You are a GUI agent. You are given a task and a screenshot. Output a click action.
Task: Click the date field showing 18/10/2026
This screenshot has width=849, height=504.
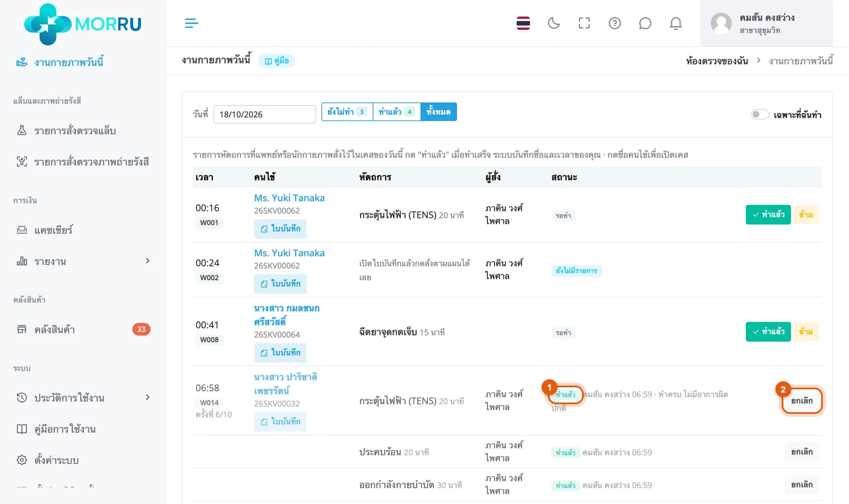(264, 115)
